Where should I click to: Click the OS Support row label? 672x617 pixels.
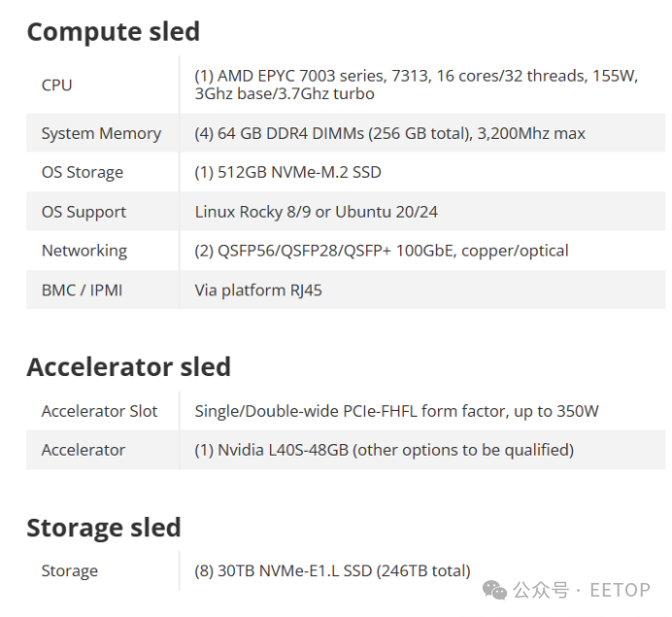click(x=84, y=212)
